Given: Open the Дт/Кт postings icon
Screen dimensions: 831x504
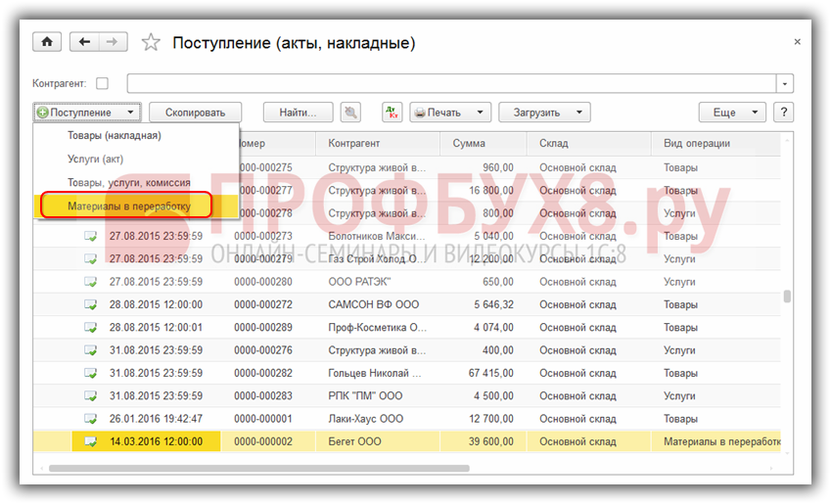Looking at the screenshot, I should 392,113.
